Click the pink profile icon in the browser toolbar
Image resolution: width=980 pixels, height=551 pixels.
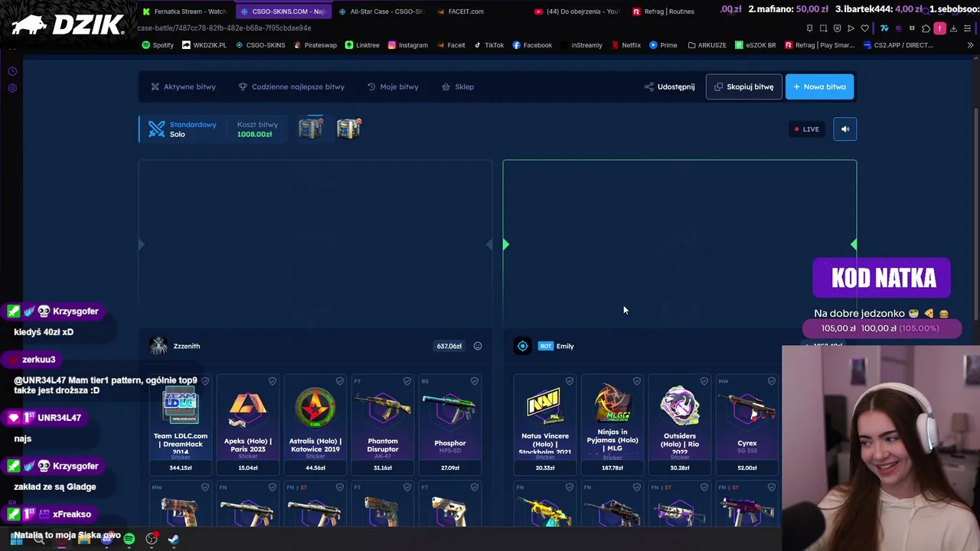coord(939,28)
